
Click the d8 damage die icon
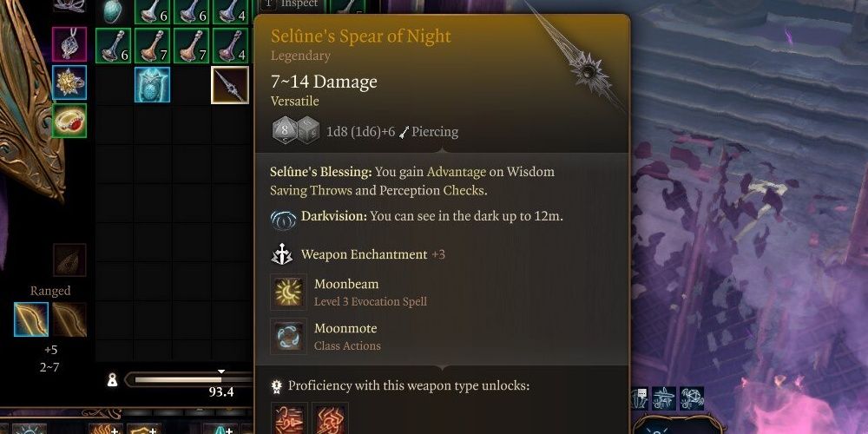point(285,131)
